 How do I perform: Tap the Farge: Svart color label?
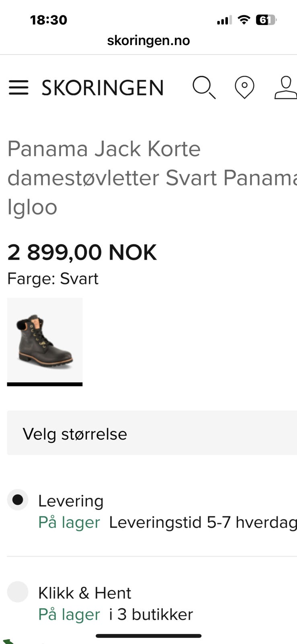[53, 279]
